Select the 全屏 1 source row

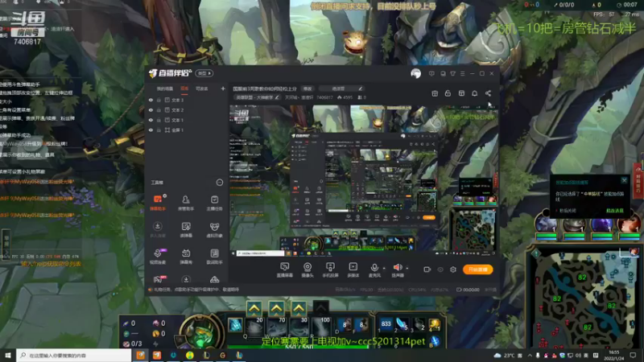point(187,130)
